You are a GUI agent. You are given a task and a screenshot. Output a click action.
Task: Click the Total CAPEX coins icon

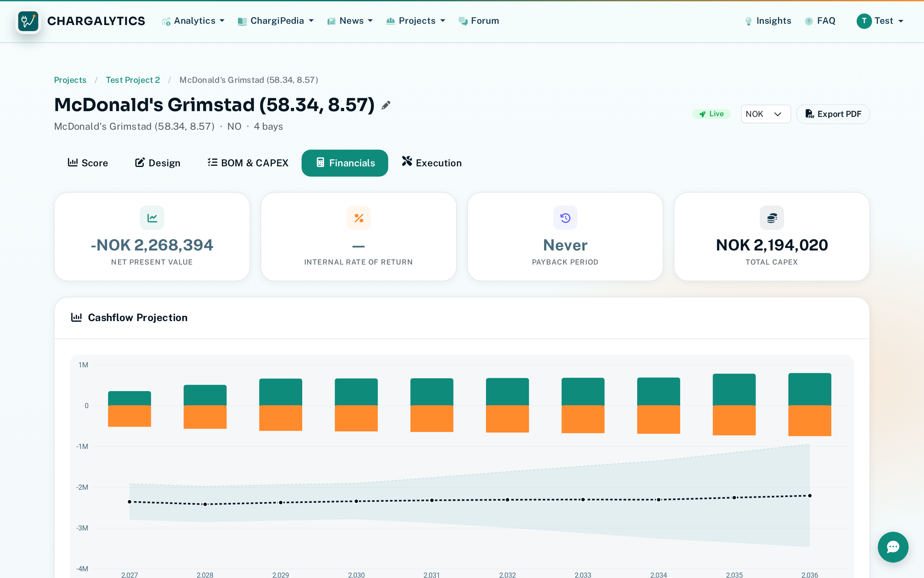(772, 218)
